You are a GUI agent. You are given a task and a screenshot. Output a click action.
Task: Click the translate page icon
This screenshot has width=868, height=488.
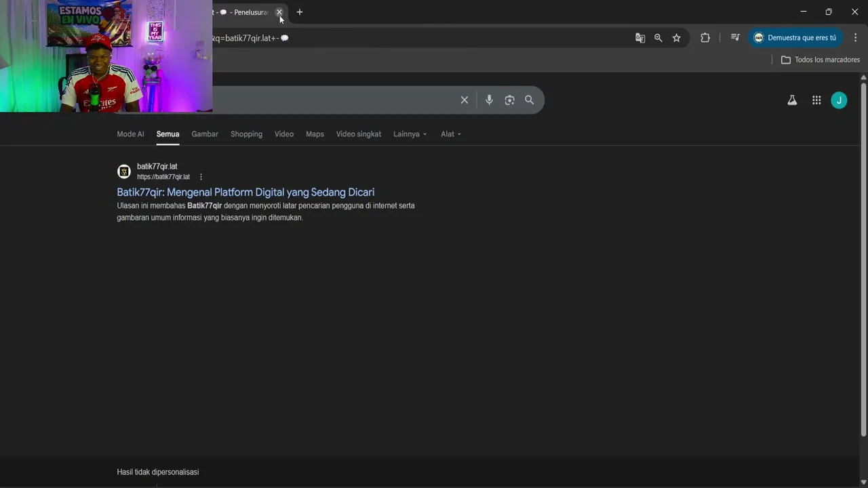click(640, 38)
